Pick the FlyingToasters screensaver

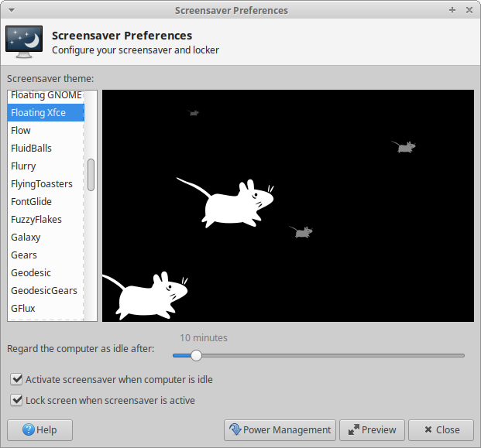(46, 183)
